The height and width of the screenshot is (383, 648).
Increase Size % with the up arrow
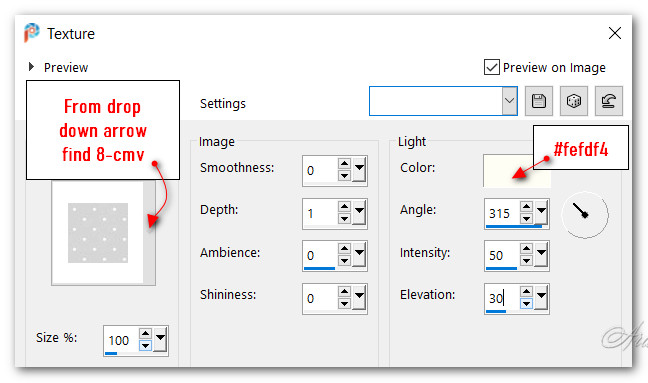[145, 333]
